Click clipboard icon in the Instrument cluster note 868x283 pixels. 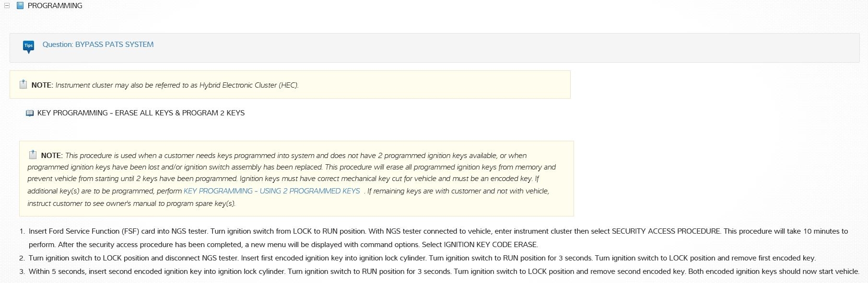click(23, 85)
